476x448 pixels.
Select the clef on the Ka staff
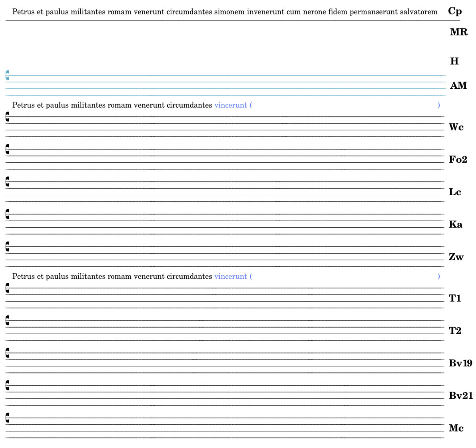7,214
